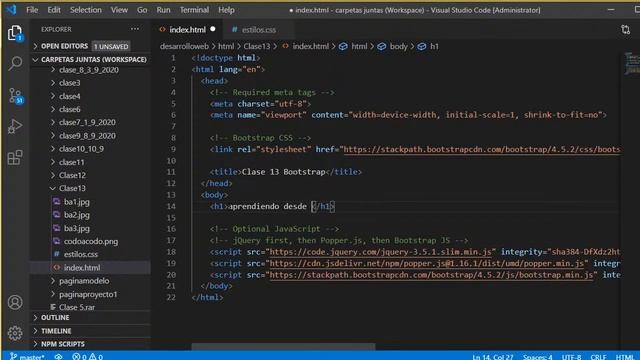Click the desarrolloweb breadcrumb segment

[184, 46]
